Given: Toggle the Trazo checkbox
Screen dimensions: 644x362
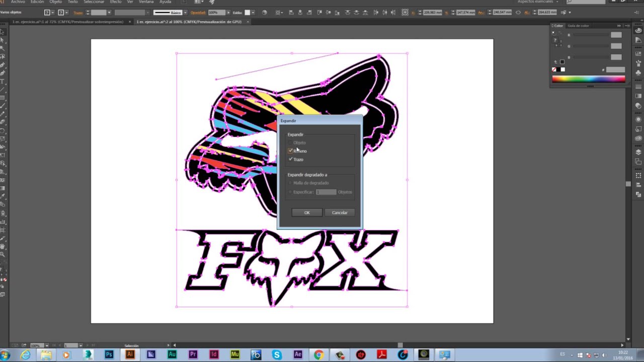Looking at the screenshot, I should [290, 159].
